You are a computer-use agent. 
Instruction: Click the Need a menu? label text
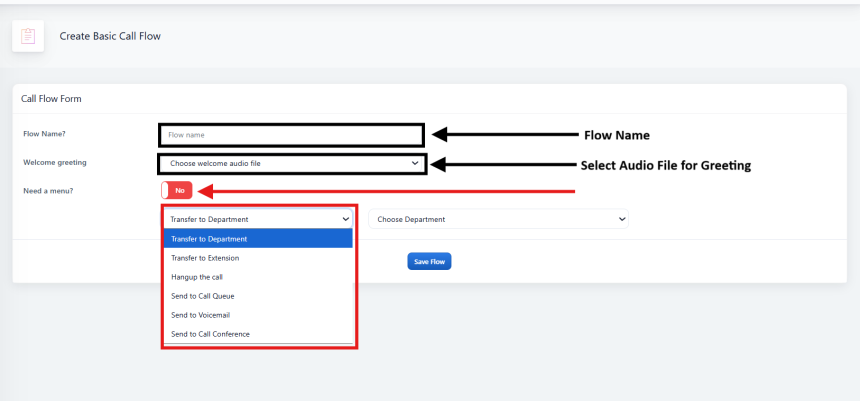(x=48, y=190)
